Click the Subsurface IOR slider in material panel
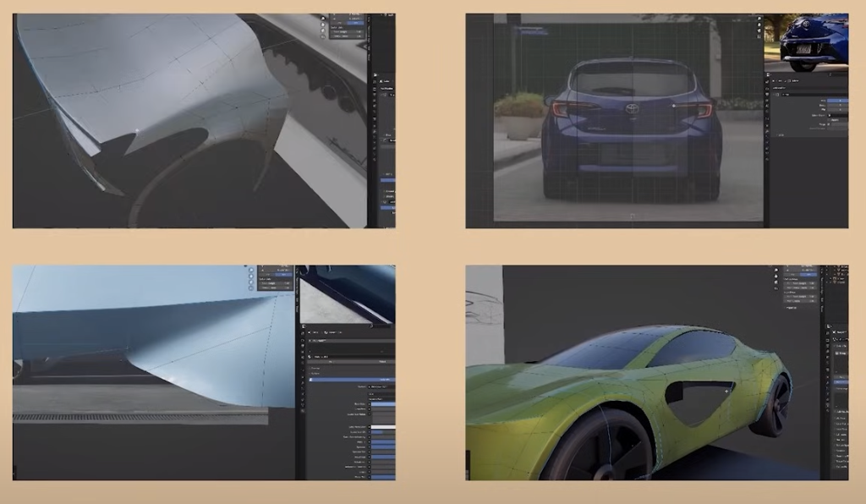 tap(383, 431)
